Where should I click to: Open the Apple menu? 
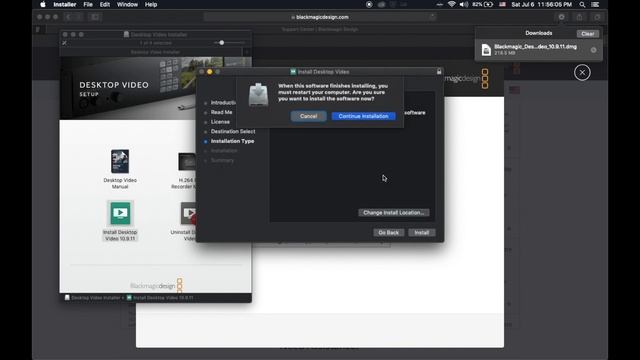43,4
